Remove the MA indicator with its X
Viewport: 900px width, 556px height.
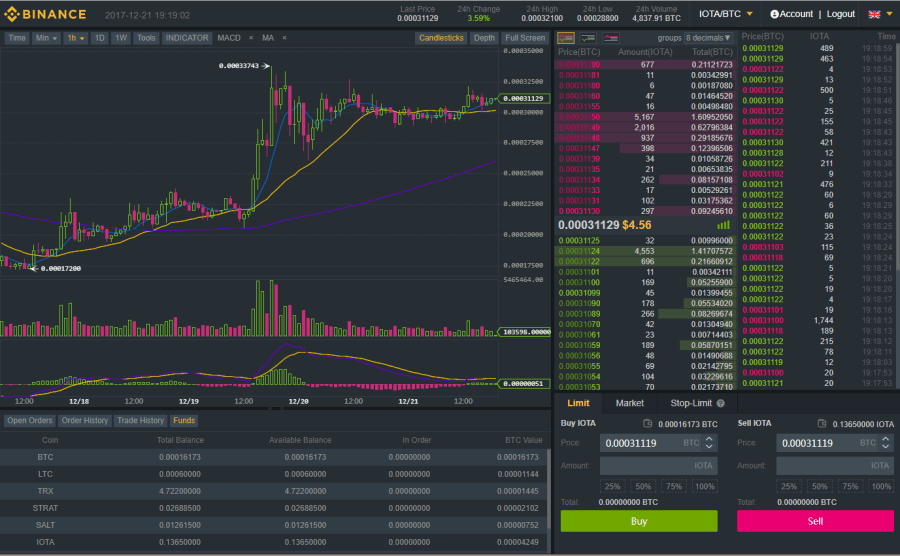(x=284, y=38)
